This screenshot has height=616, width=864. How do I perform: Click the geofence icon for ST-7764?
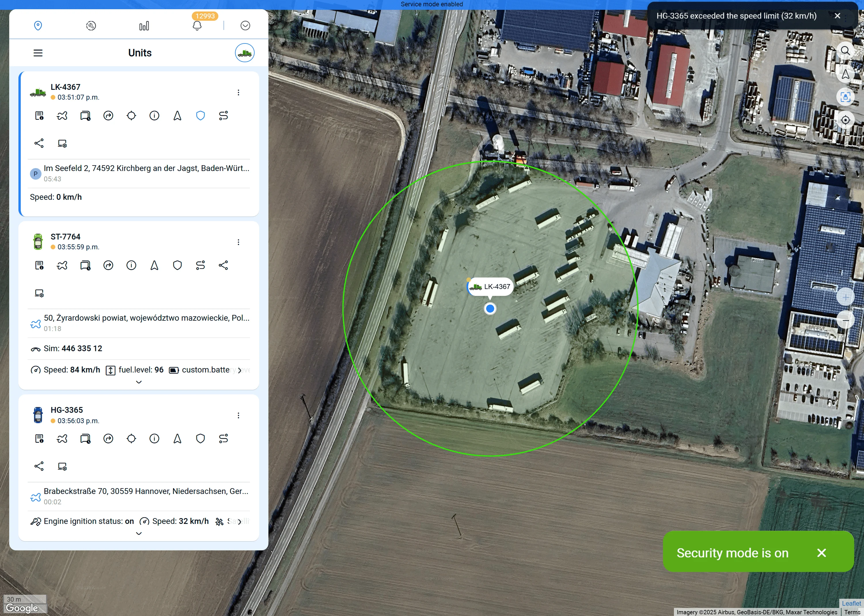coord(62,265)
